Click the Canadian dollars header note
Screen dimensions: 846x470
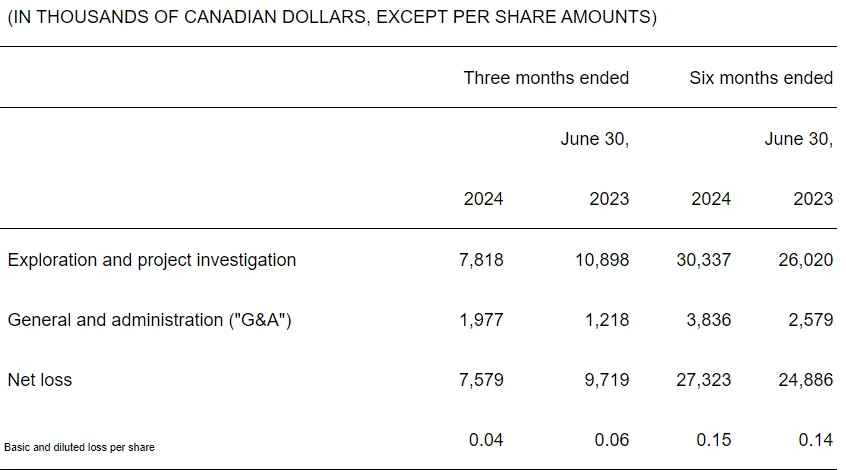coord(331,19)
